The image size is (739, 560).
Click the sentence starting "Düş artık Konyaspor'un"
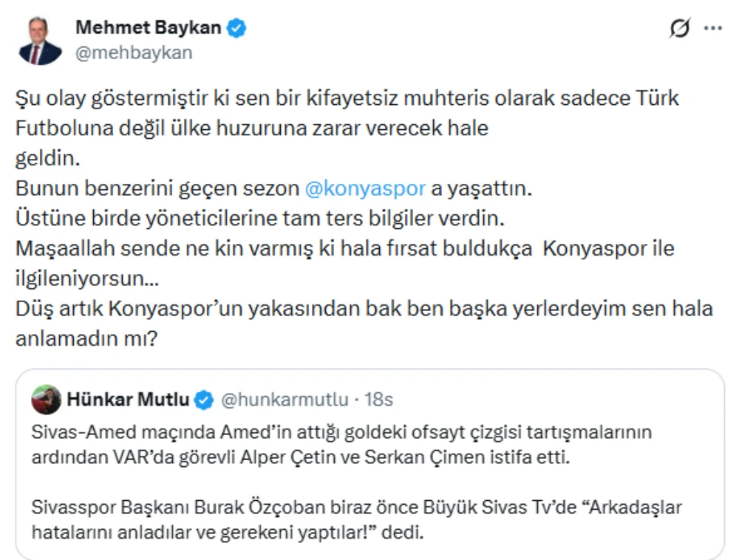pyautogui.click(x=364, y=309)
